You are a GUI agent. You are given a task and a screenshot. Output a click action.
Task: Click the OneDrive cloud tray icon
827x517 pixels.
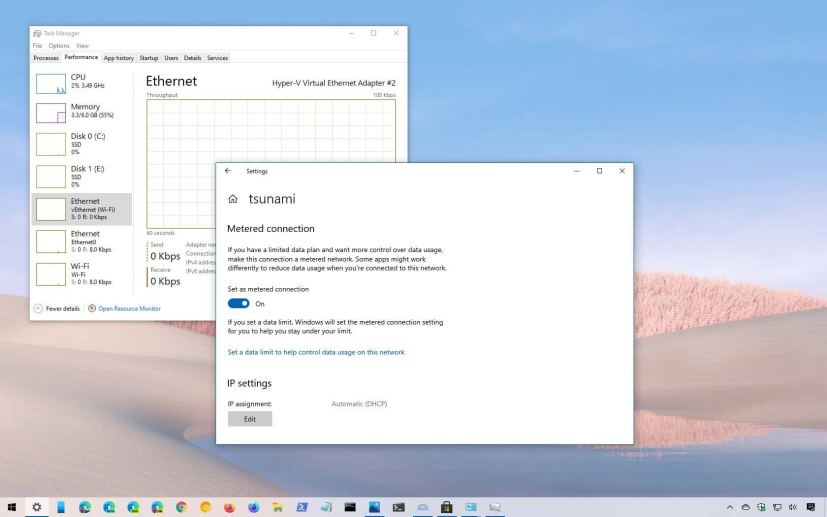(x=746, y=508)
